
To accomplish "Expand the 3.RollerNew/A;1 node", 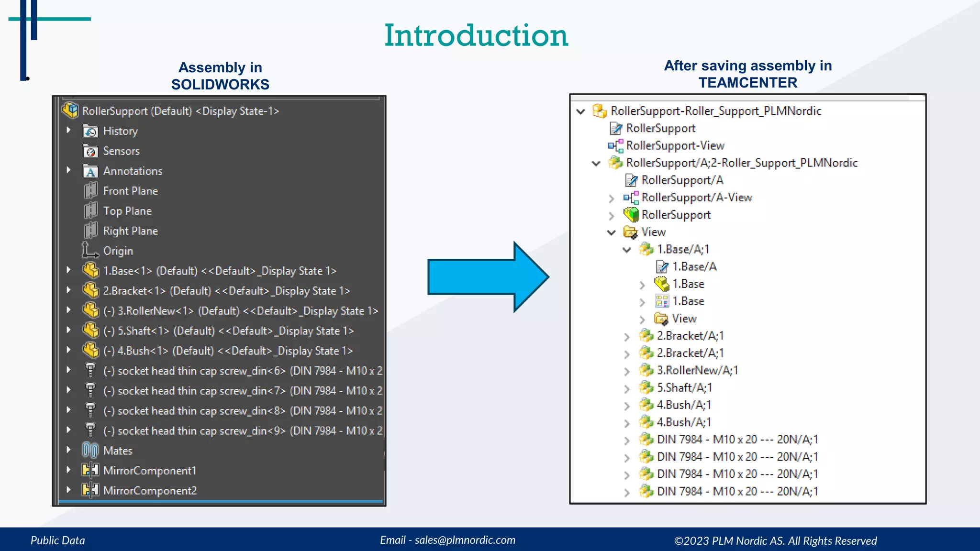I will (627, 371).
